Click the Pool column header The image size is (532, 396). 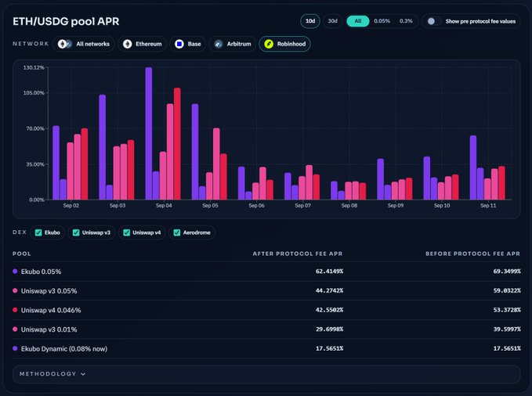pos(22,254)
